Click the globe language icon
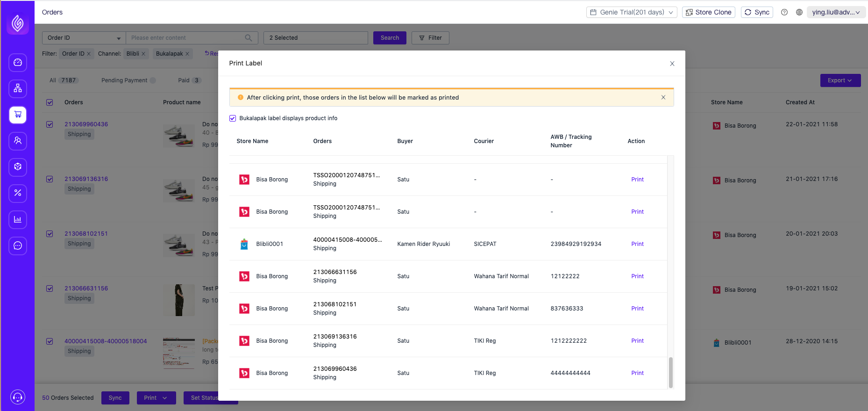 (799, 12)
